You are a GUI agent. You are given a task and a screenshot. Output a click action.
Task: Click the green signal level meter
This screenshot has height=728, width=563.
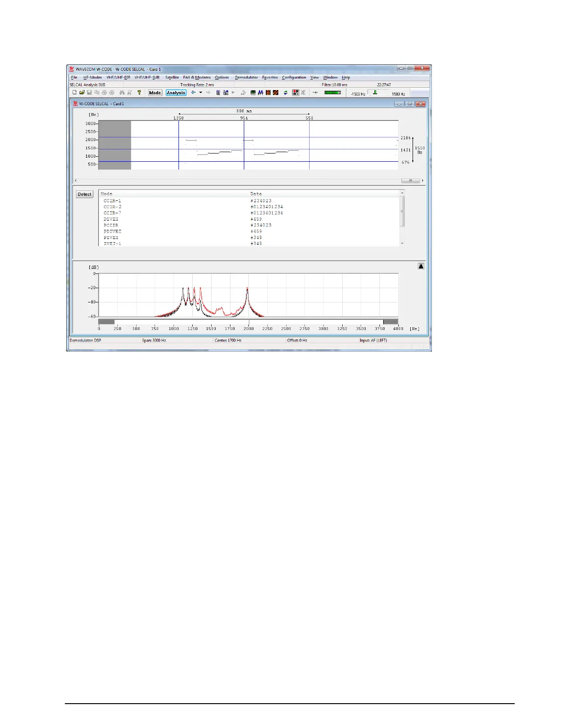tap(333, 92)
